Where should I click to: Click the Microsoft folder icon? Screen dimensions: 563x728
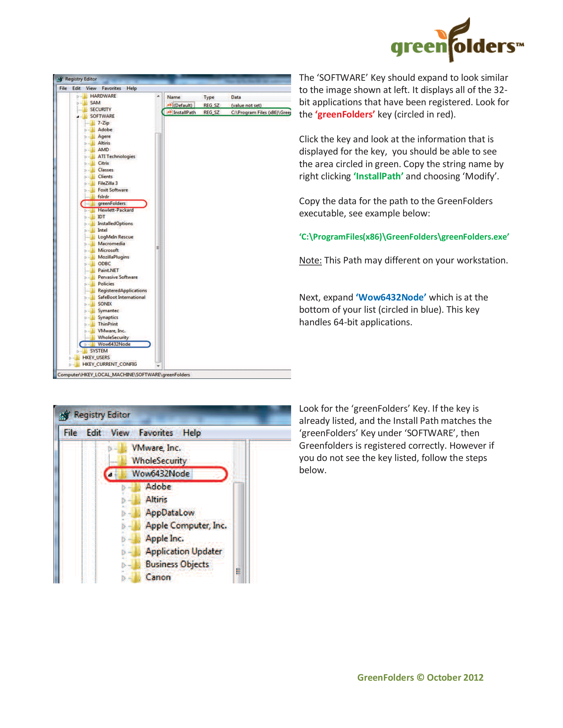click(x=92, y=250)
